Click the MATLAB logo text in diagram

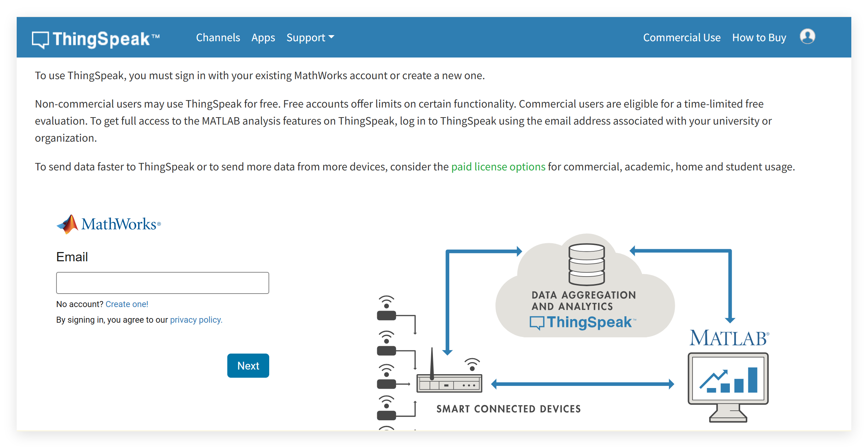729,338
